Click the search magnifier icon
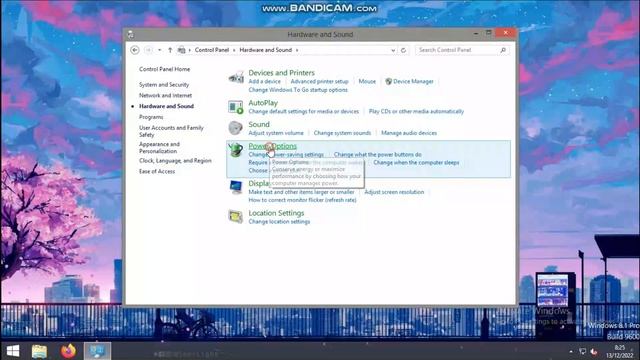Viewport: 640px width, 360px height. [503, 50]
